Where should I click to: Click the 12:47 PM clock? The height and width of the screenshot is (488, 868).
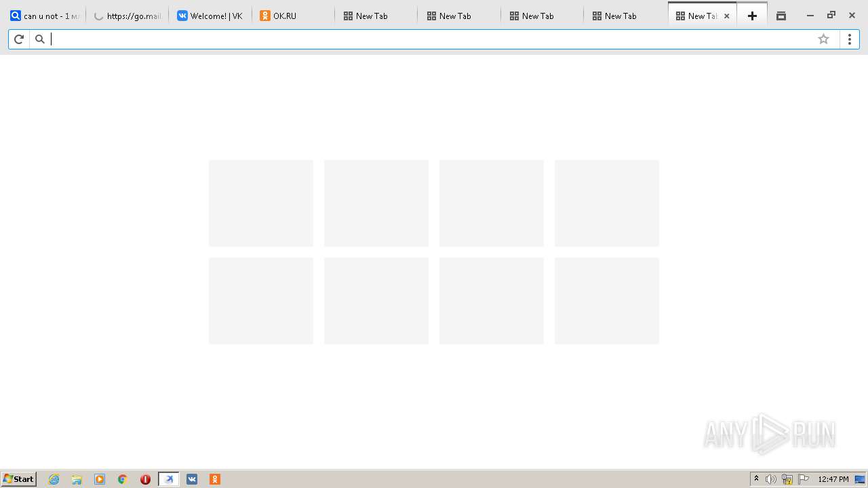click(x=833, y=479)
